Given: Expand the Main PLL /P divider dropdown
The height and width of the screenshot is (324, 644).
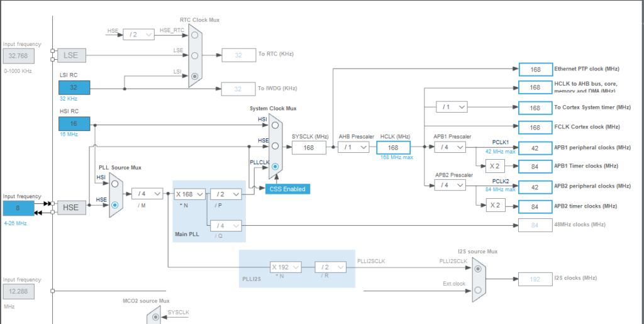Looking at the screenshot, I should [x=226, y=194].
